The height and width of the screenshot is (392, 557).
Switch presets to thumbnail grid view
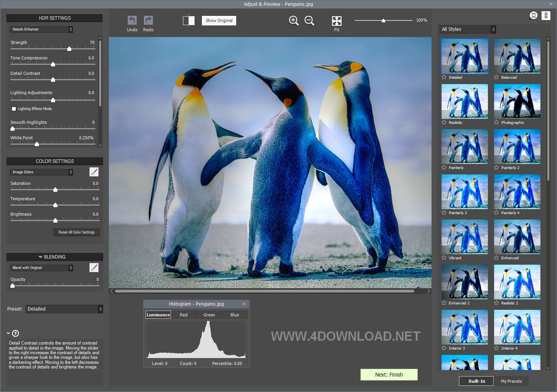tap(533, 15)
